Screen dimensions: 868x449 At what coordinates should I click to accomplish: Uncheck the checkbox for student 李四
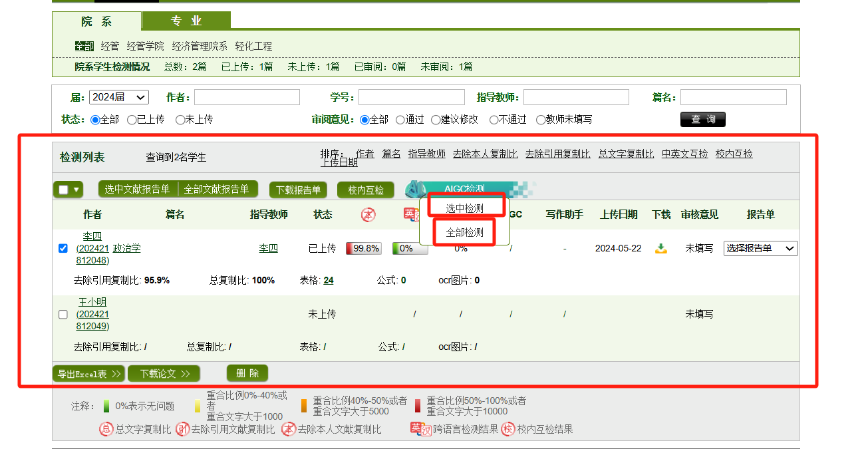[63, 248]
